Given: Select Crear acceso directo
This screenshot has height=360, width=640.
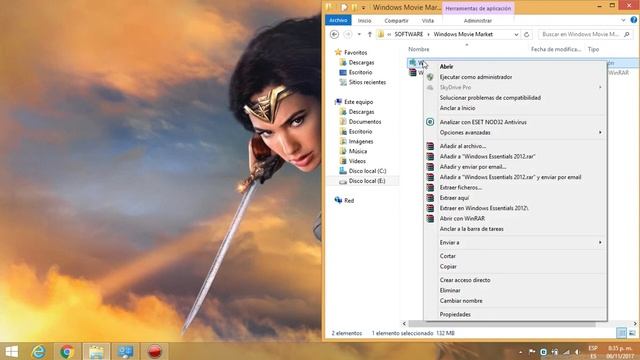Looking at the screenshot, I should 515,280.
